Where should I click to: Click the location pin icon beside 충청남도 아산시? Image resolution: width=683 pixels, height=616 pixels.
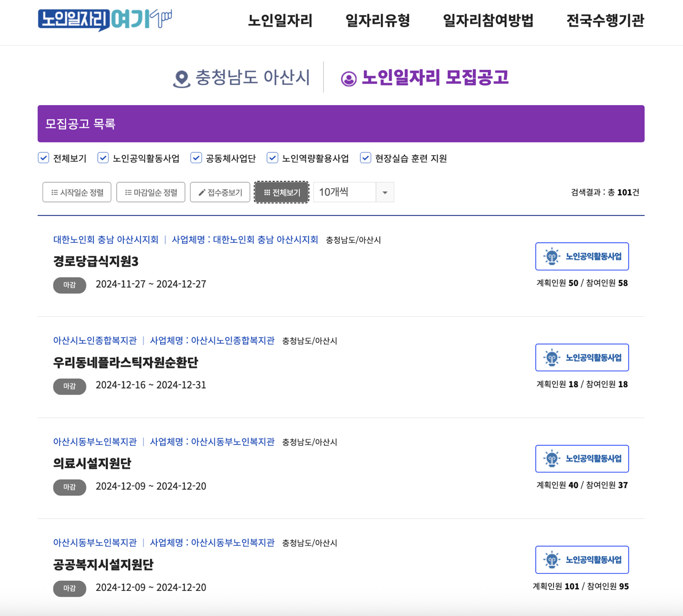click(181, 77)
